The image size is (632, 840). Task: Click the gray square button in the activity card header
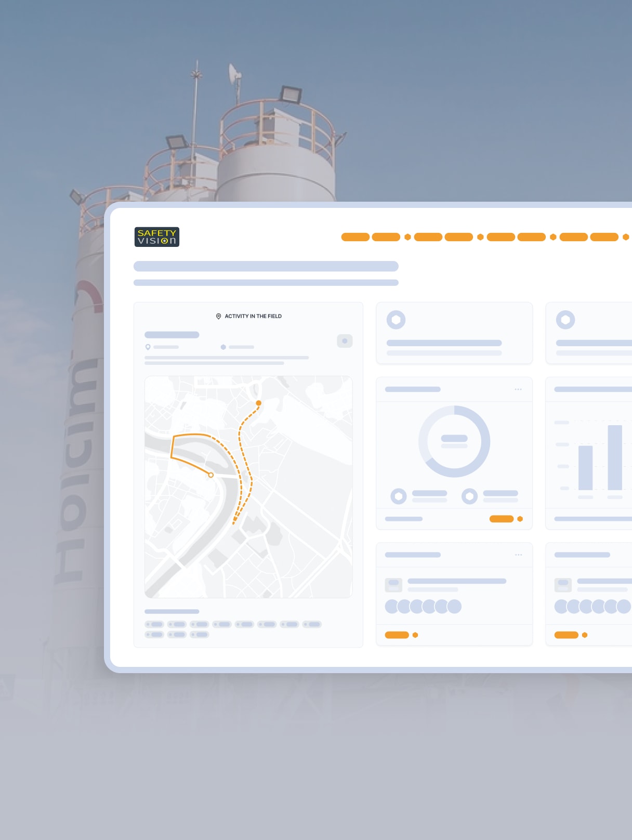point(345,341)
